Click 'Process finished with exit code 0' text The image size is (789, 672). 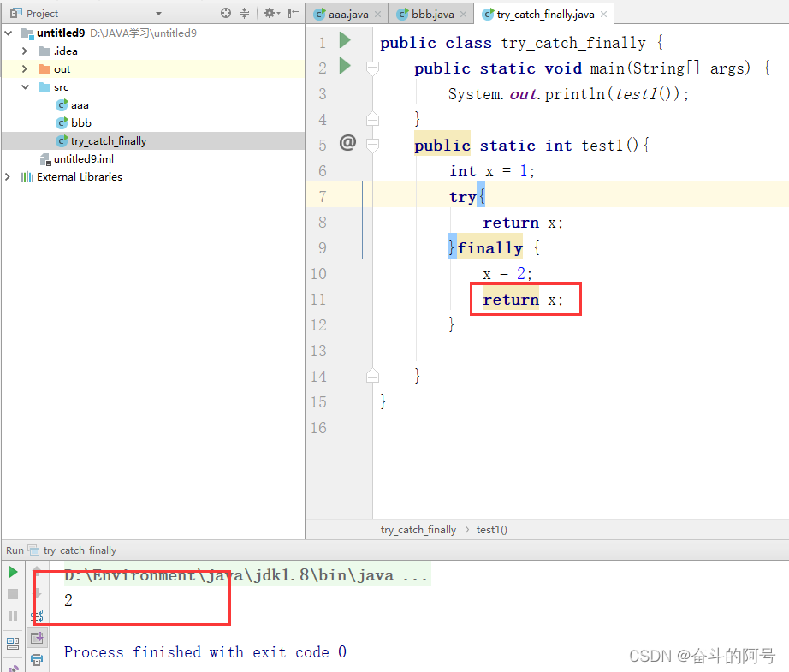tap(205, 652)
